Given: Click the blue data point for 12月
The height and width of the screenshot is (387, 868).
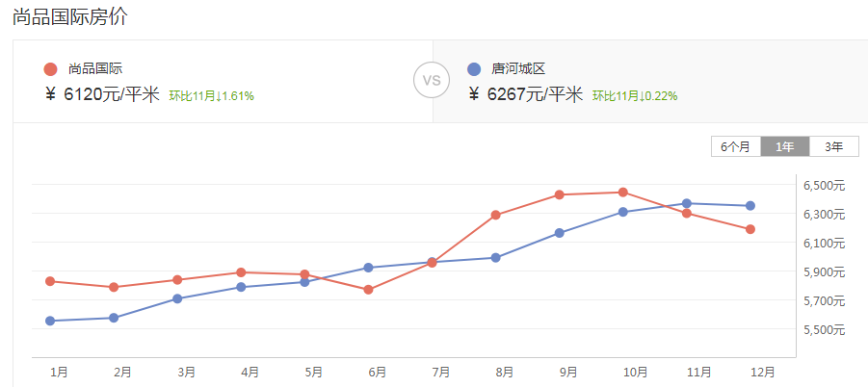Looking at the screenshot, I should tap(750, 205).
